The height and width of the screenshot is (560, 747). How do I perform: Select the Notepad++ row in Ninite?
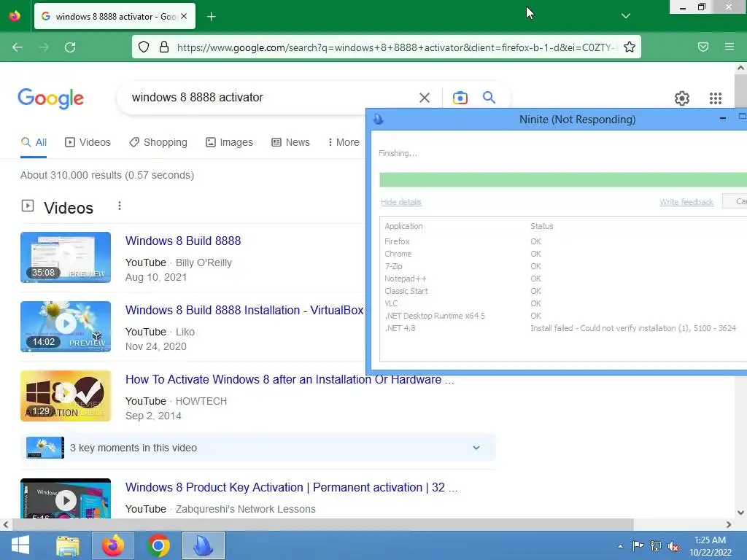(x=563, y=279)
